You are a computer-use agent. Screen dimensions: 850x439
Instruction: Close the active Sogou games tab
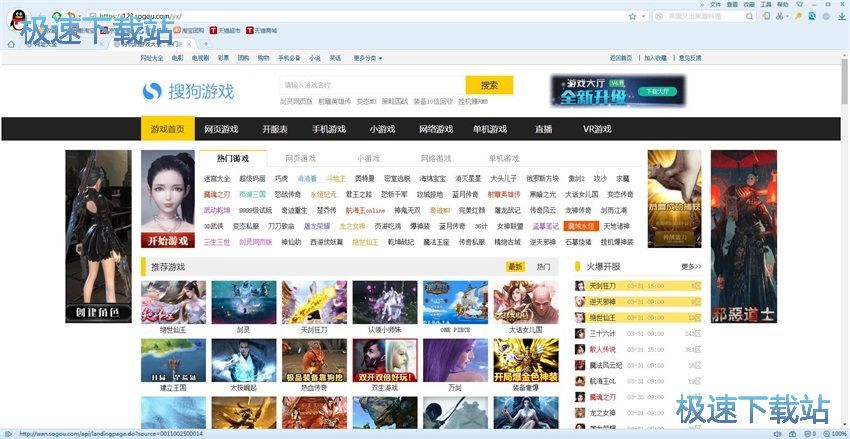(188, 44)
